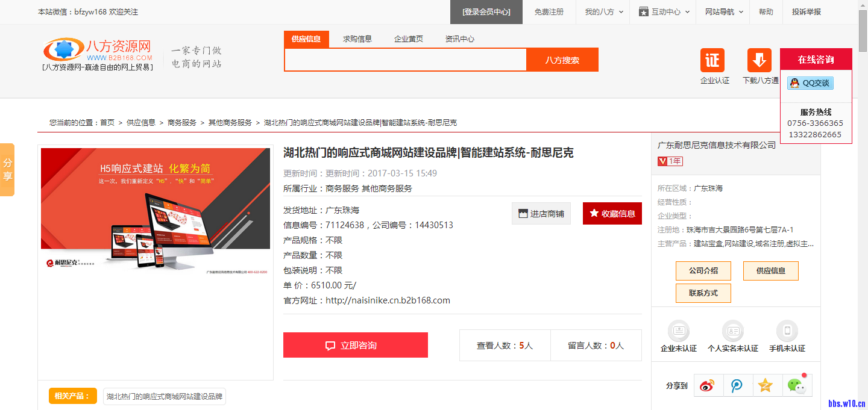This screenshot has width=868, height=410.
Task: Click the H5响应式建站 product image
Action: pyautogui.click(x=156, y=211)
